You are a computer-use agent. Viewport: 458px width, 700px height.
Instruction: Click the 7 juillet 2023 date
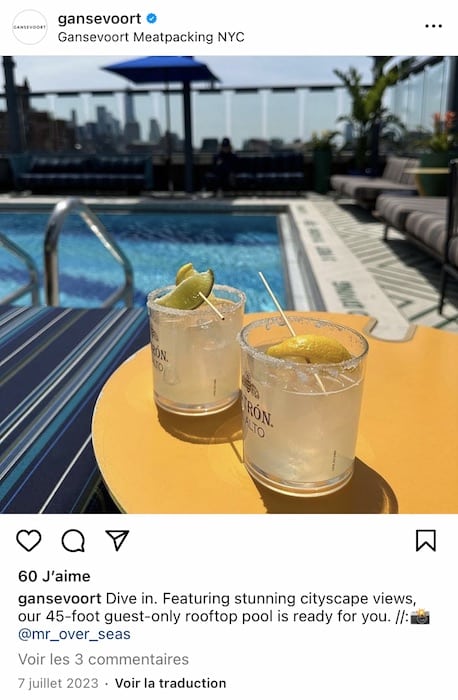(x=58, y=683)
